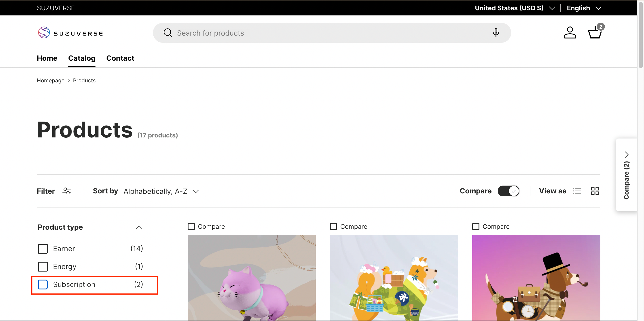Check the Subscription filter checkbox

tap(43, 284)
